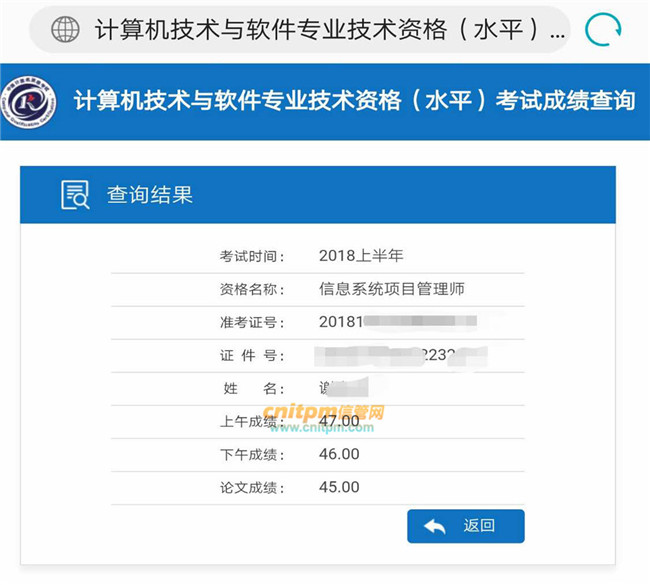650x585 pixels.
Task: Click the 下午成绩 score 46.00
Action: (x=339, y=454)
